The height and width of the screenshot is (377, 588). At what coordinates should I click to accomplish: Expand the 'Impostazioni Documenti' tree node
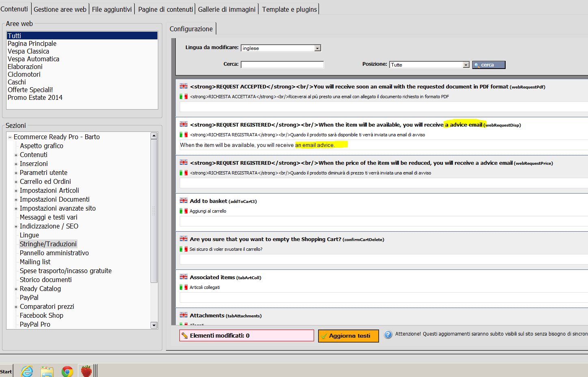16,200
